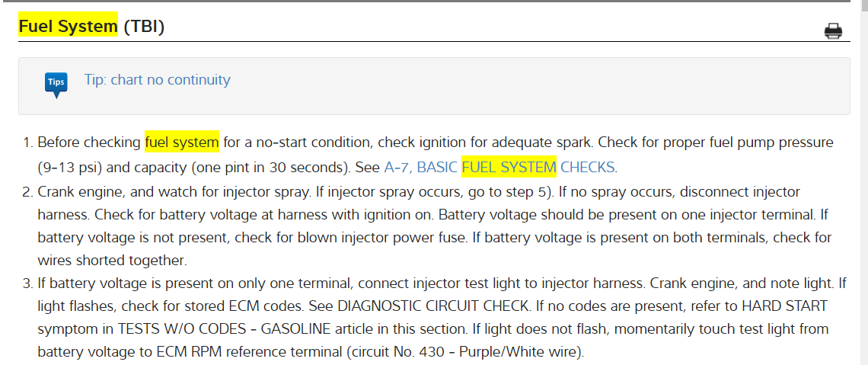Click the blue Tips speech-bubble icon
This screenshot has width=868, height=365.
(56, 83)
